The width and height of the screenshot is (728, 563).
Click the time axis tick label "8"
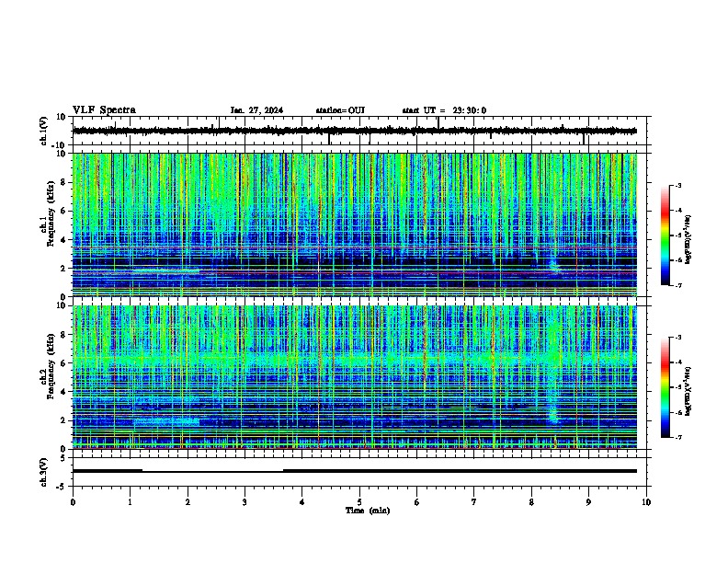(x=531, y=502)
